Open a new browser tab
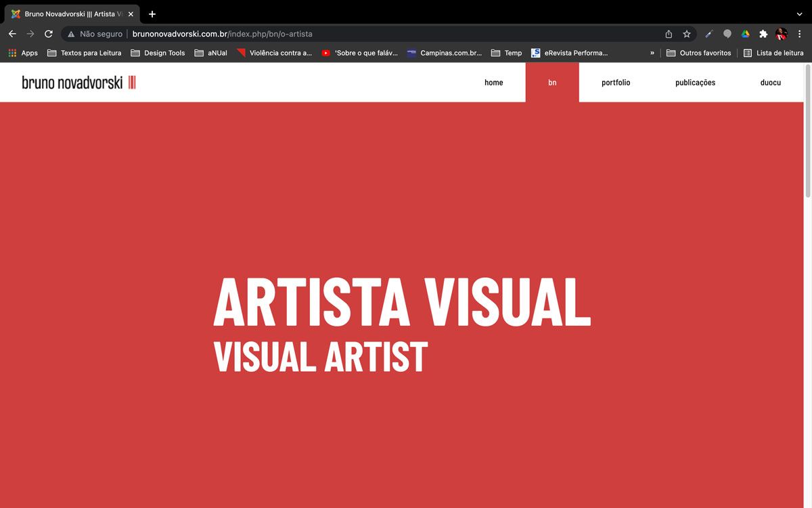This screenshot has height=508, width=812. pos(152,14)
